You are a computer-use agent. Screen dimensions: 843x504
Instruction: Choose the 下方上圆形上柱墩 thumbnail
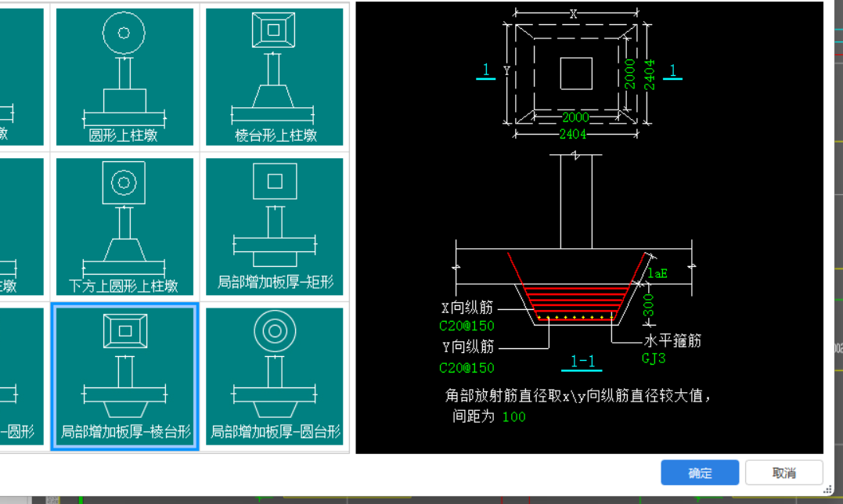[x=124, y=227]
